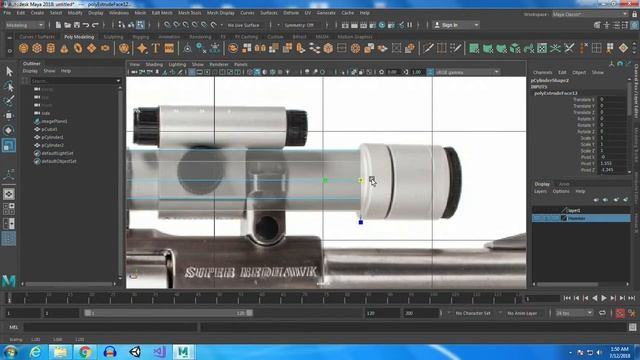
Task: Click play forward button in playback controls
Action: coord(604,298)
